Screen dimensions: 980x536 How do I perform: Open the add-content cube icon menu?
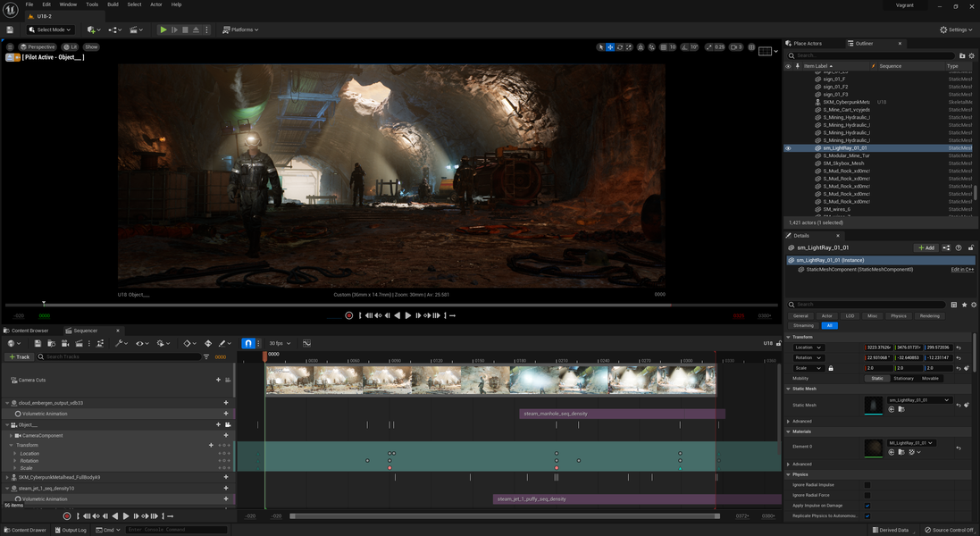point(93,29)
